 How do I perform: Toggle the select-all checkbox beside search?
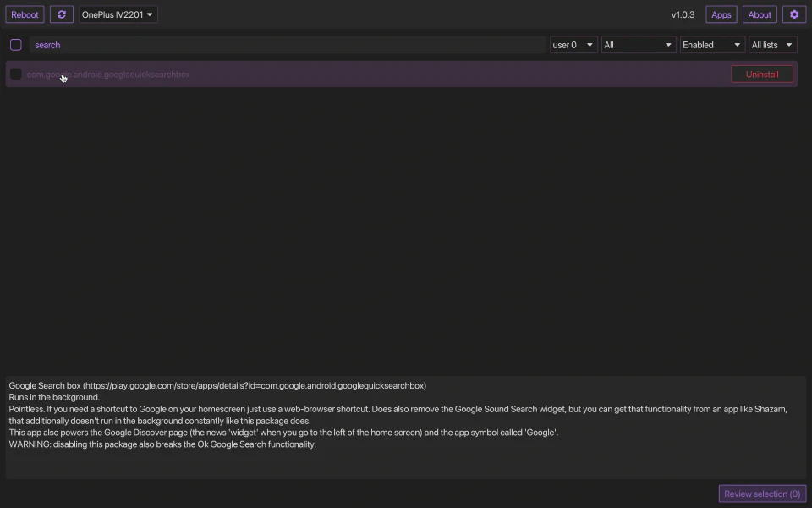[x=16, y=45]
